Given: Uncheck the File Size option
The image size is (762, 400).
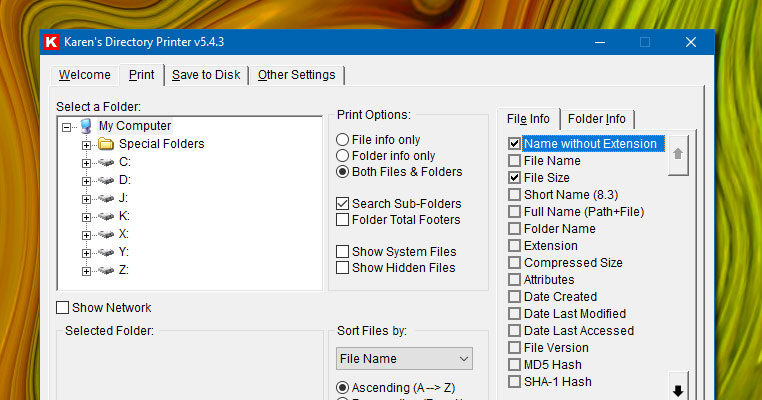Looking at the screenshot, I should 514,178.
